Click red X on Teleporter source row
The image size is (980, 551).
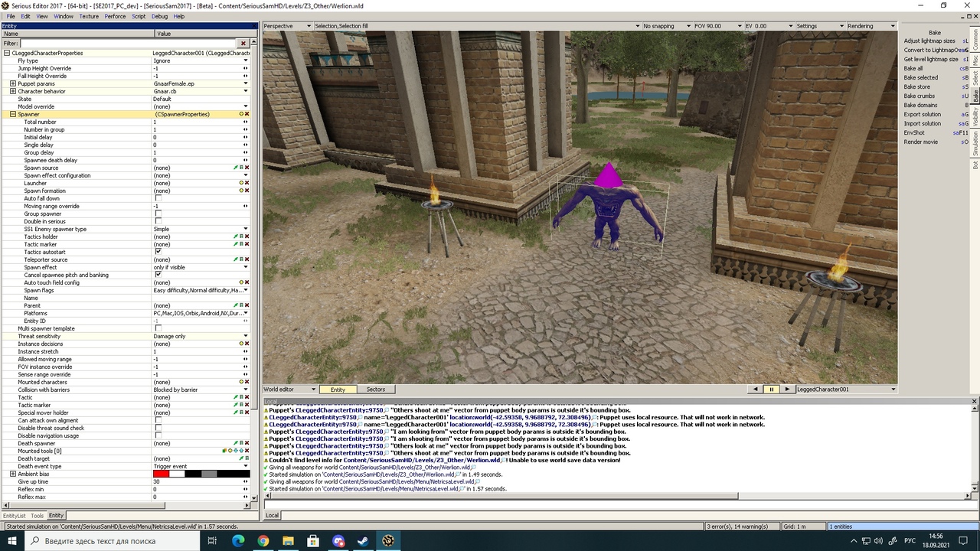pos(247,259)
